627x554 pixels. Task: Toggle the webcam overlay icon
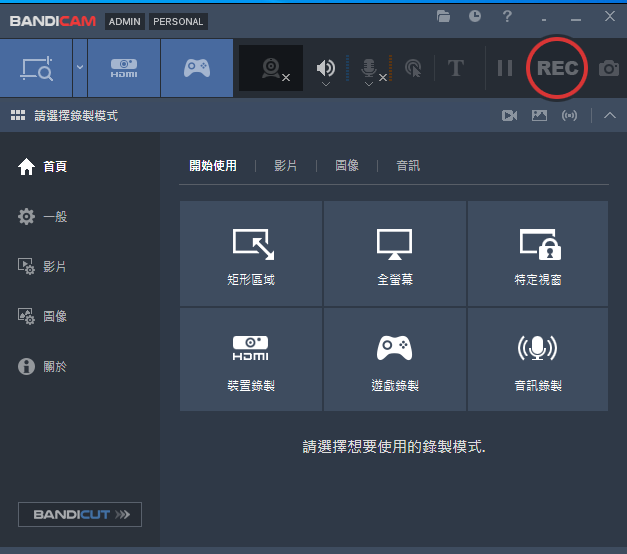click(x=271, y=68)
